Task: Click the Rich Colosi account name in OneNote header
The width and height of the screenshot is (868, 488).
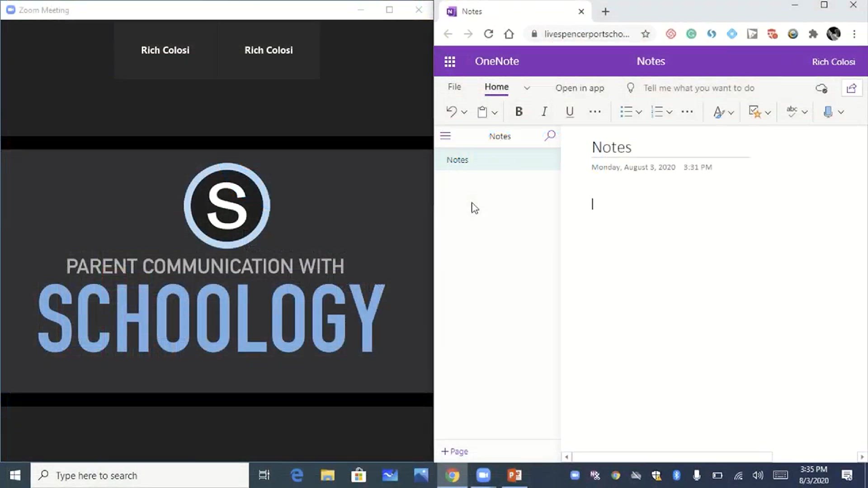Action: 833,62
